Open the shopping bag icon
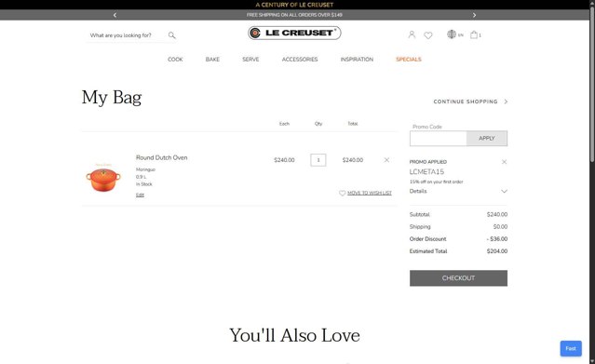 click(x=474, y=34)
